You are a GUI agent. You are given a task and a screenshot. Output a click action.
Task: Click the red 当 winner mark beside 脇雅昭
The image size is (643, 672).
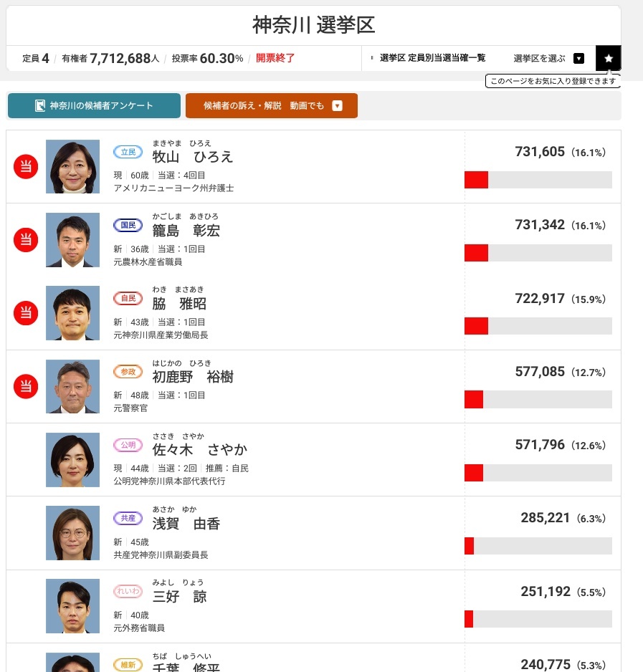26,313
